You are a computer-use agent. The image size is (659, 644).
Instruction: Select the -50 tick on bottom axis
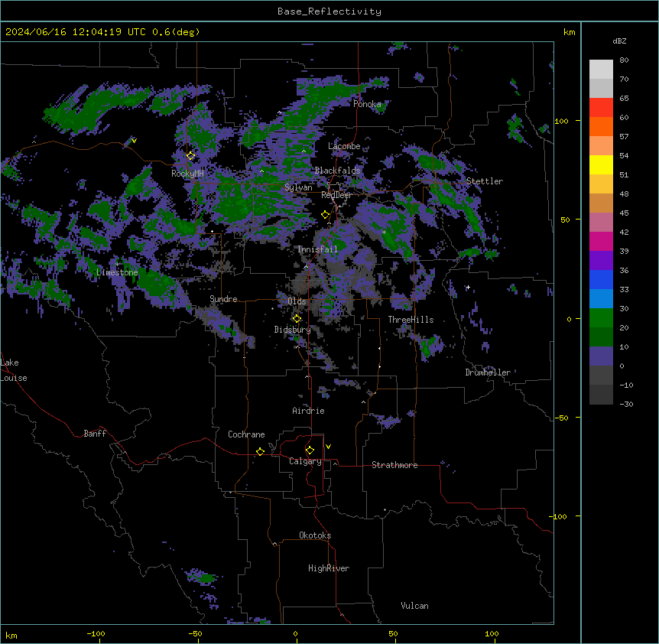point(195,633)
